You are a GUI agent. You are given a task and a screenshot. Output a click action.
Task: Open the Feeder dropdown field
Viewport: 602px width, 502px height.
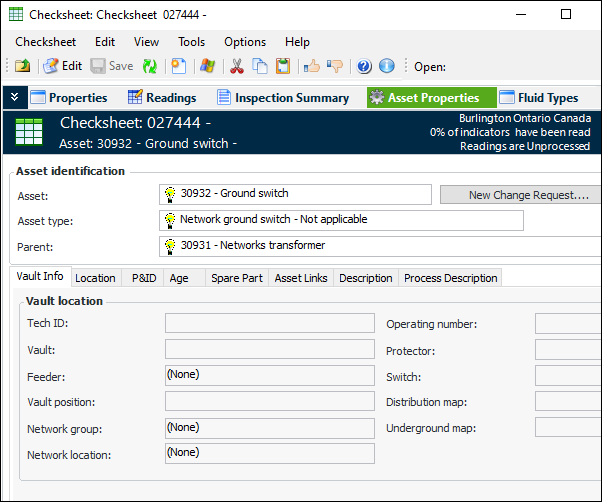tap(269, 375)
